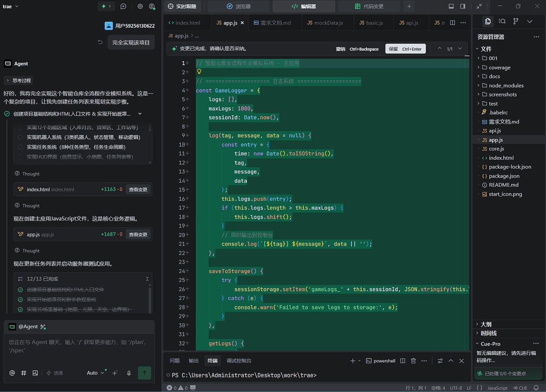This screenshot has height=392, width=546.
Task: Toggle split editor layout icon
Action: point(453,23)
